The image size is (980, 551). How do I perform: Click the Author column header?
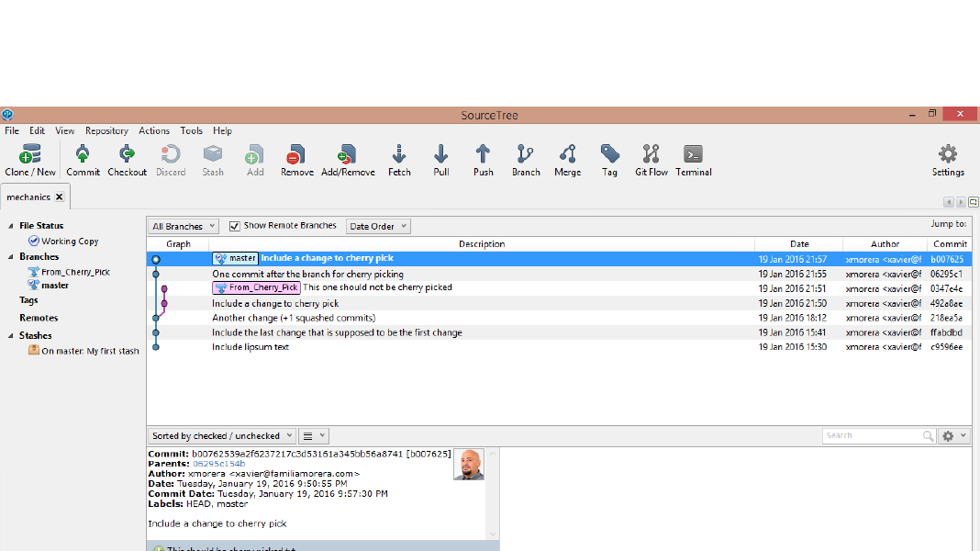coord(885,244)
